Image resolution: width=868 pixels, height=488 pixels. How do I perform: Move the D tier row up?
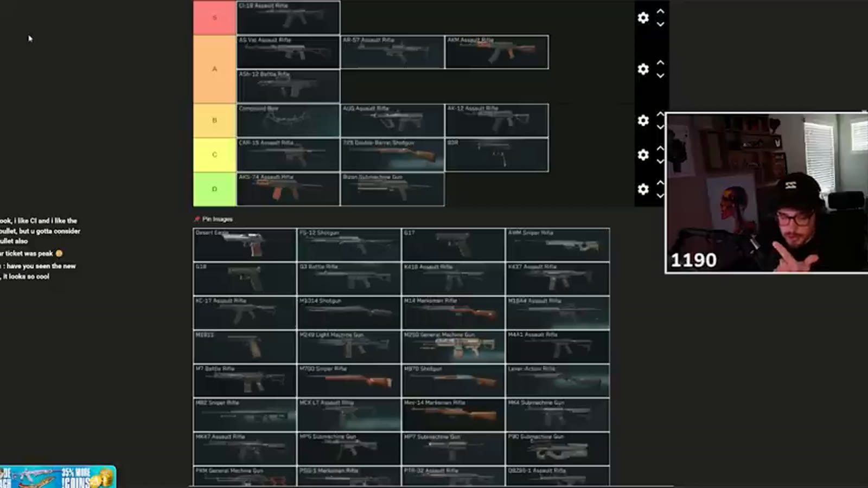(660, 182)
